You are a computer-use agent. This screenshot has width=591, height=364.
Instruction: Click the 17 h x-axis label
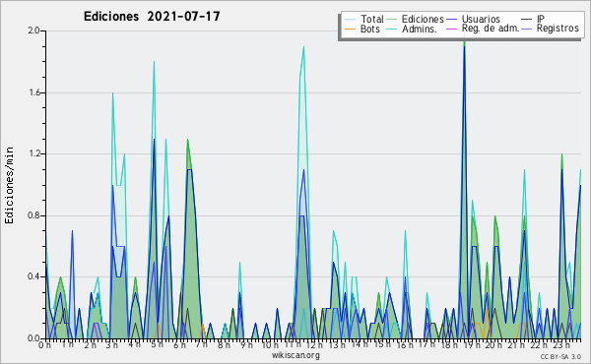point(427,344)
